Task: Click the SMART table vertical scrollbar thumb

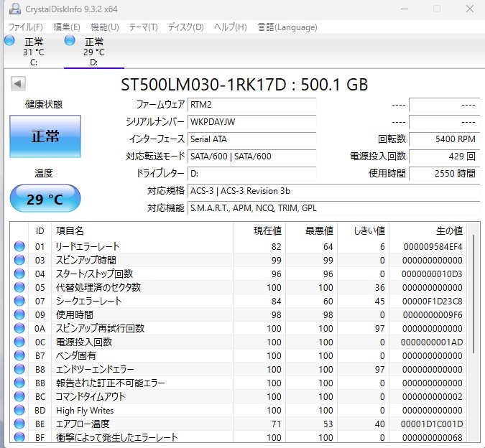Action: pyautogui.click(x=473, y=294)
